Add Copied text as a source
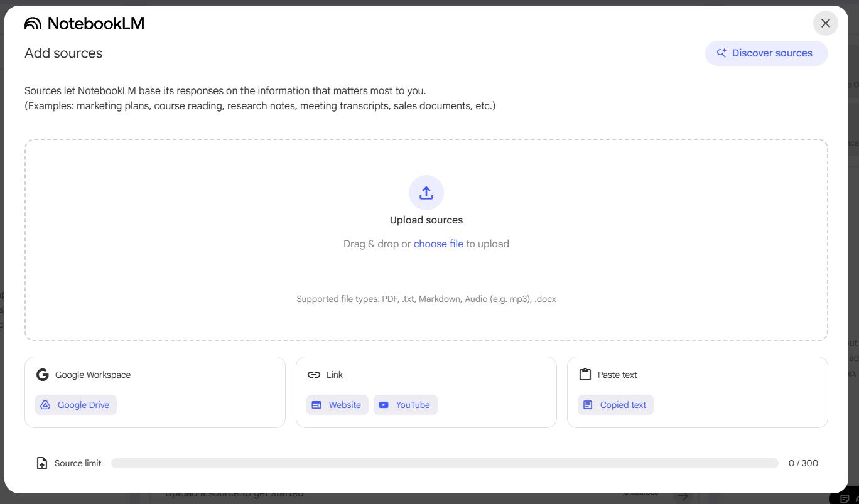The height and width of the screenshot is (504, 859). click(615, 405)
